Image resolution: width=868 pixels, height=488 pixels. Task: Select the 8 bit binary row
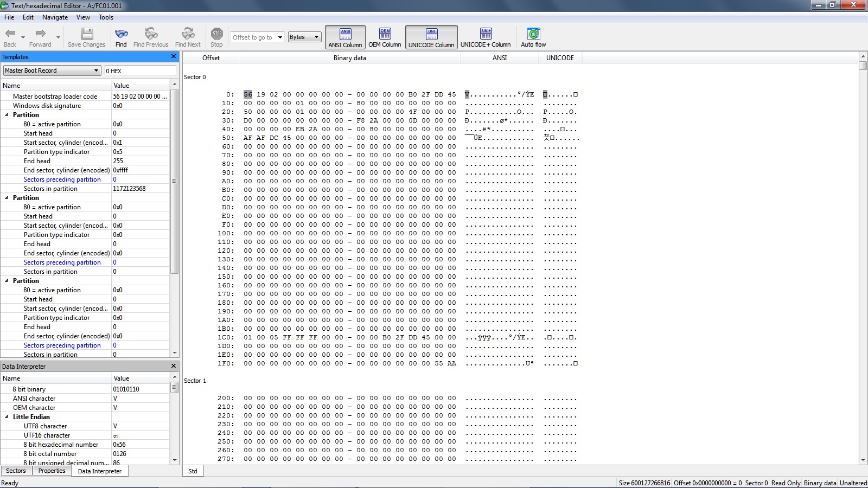tap(86, 389)
